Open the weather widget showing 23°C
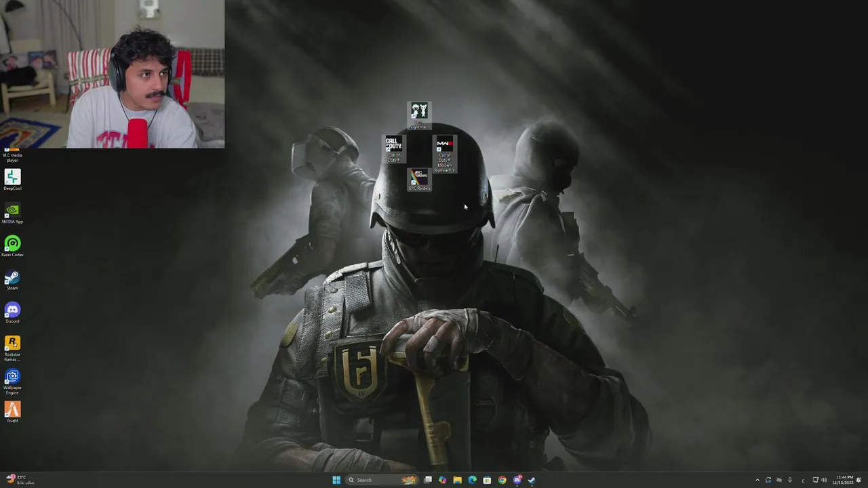Viewport: 868px width, 488px height. coord(20,480)
